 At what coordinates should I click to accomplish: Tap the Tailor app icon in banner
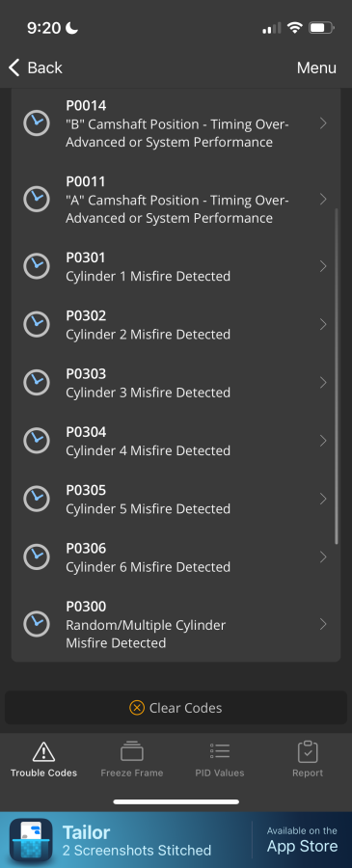(x=31, y=840)
